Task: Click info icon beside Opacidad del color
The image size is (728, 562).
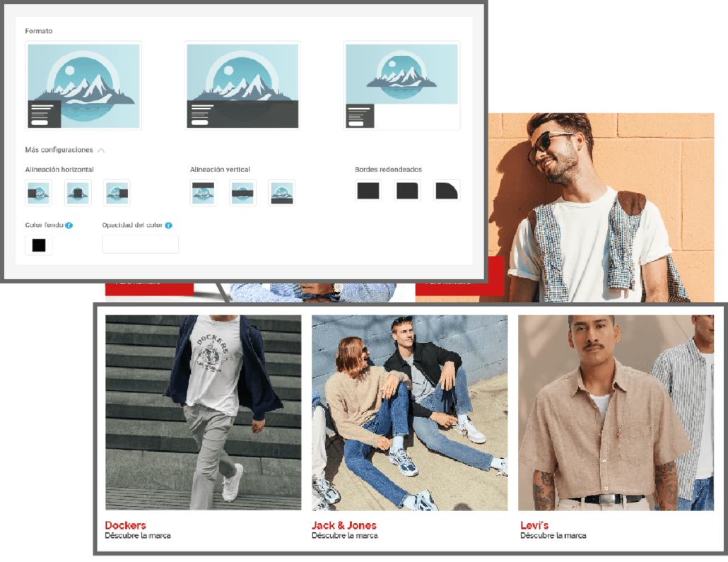Action: 169,226
